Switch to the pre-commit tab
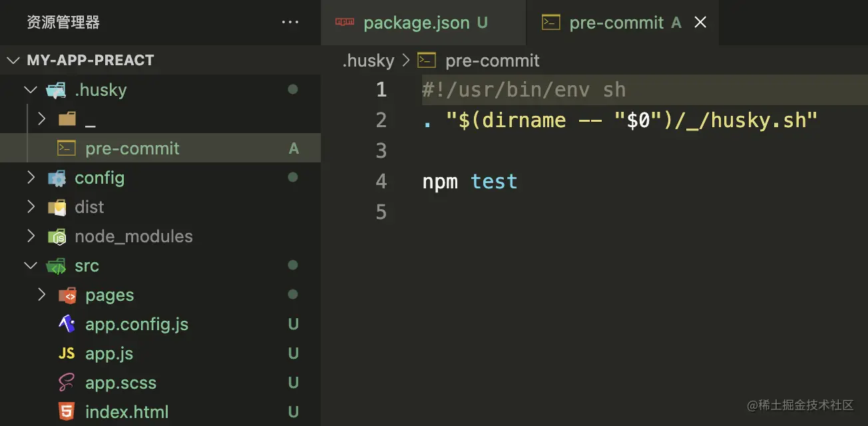Image resolution: width=868 pixels, height=426 pixels. pyautogui.click(x=622, y=23)
